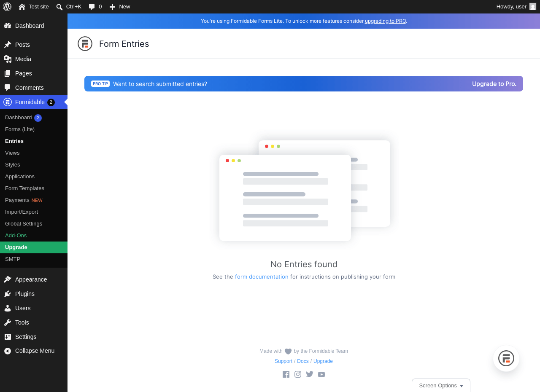Visit the Formidable Facebook page icon
The height and width of the screenshot is (392, 540).
tap(286, 374)
